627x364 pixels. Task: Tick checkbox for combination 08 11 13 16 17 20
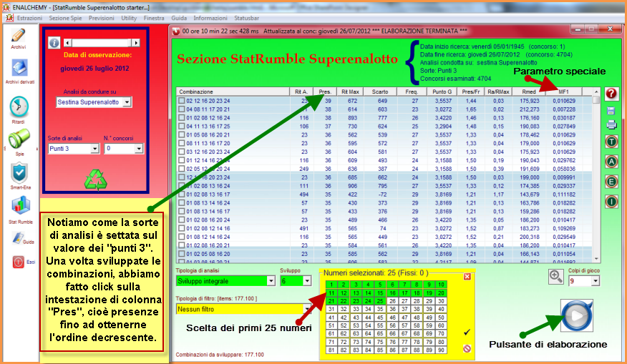[x=182, y=144]
